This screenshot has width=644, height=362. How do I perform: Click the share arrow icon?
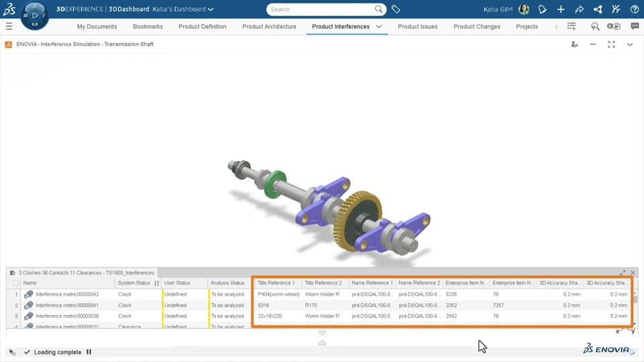pyautogui.click(x=579, y=9)
